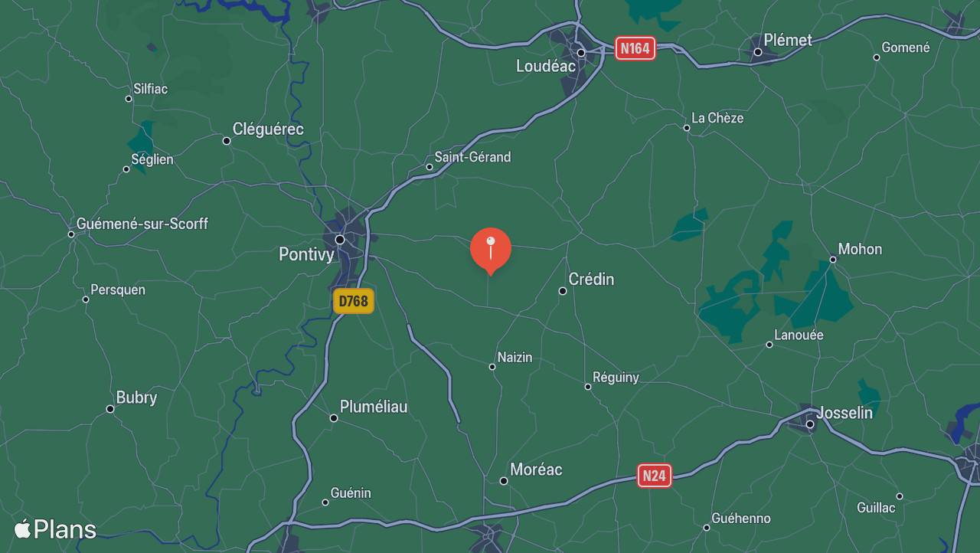
Task: Select the Réguiny village label
Action: [616, 377]
